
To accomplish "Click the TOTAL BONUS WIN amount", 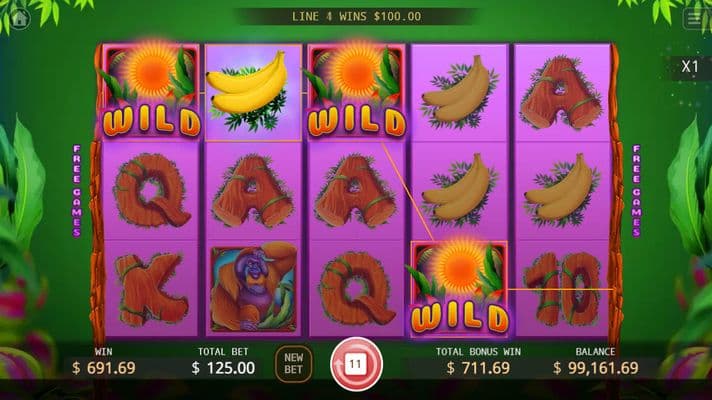I will tap(478, 361).
